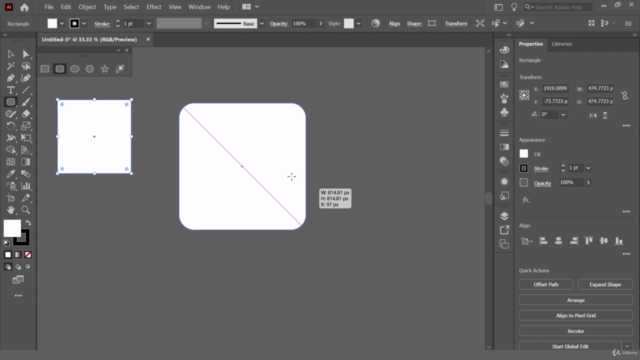Click Align to Pixel Grid button
Image resolution: width=640 pixels, height=360 pixels.
click(x=576, y=316)
